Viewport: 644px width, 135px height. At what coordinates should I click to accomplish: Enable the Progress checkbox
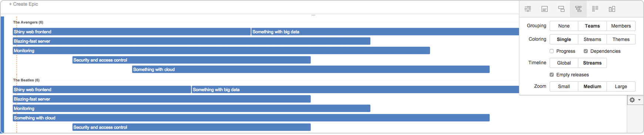(551, 51)
